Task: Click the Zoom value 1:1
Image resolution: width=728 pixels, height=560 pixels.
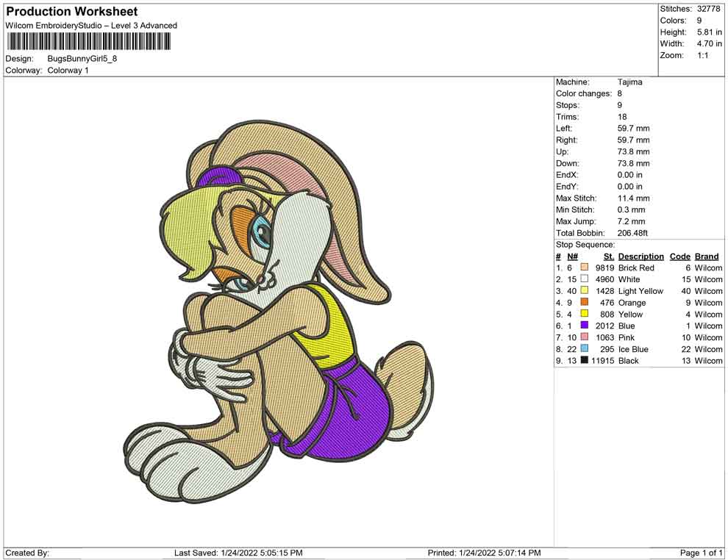Action: click(702, 55)
